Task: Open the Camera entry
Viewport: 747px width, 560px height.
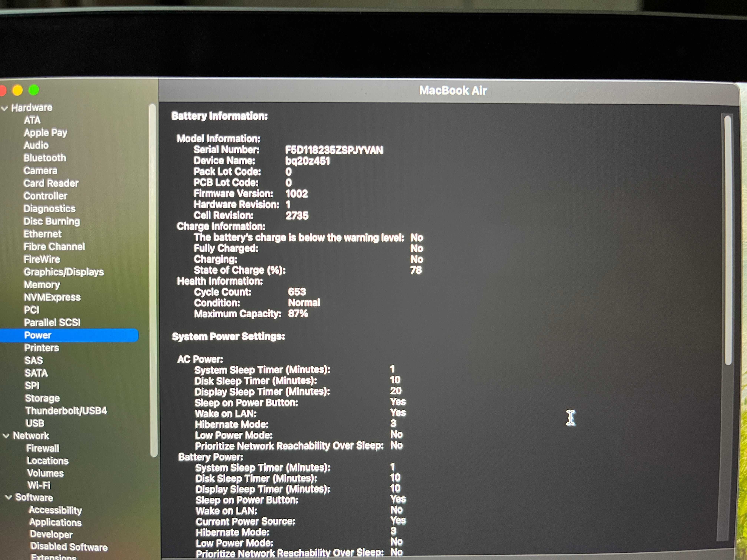Action: pos(41,171)
